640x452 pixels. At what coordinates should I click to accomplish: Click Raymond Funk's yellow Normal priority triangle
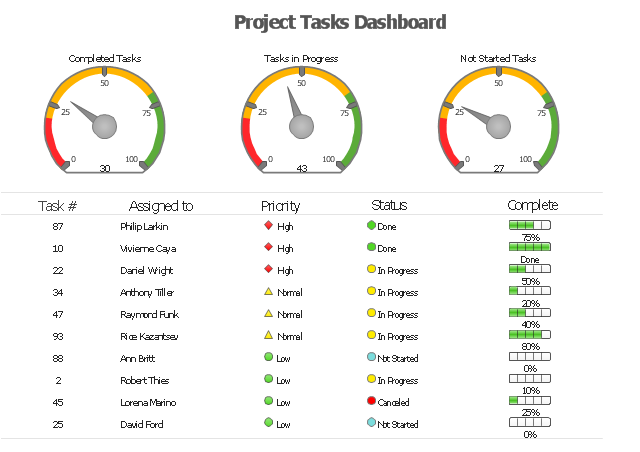coord(268,314)
